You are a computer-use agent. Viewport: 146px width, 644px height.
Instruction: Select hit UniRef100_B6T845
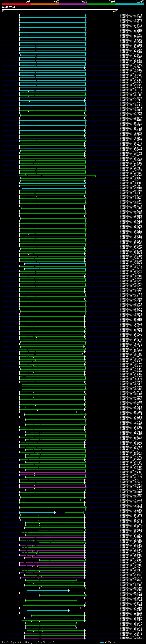[x=131, y=567]
